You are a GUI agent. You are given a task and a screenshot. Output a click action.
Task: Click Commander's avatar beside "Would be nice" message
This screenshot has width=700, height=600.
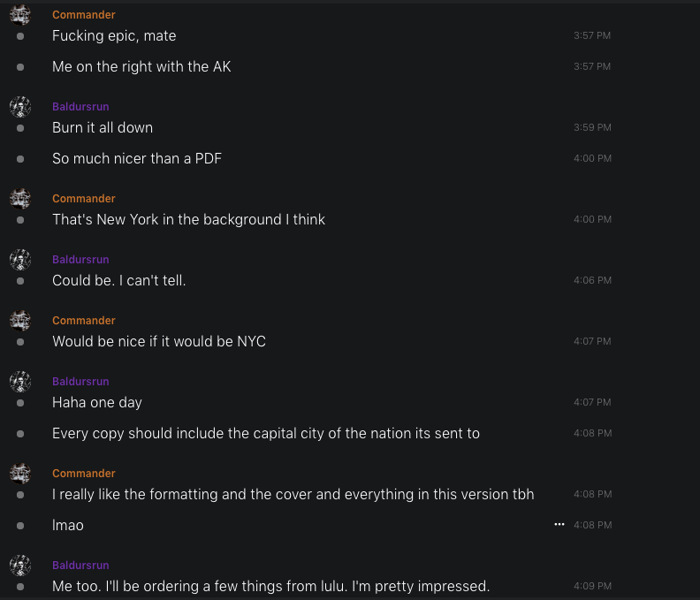click(x=20, y=321)
